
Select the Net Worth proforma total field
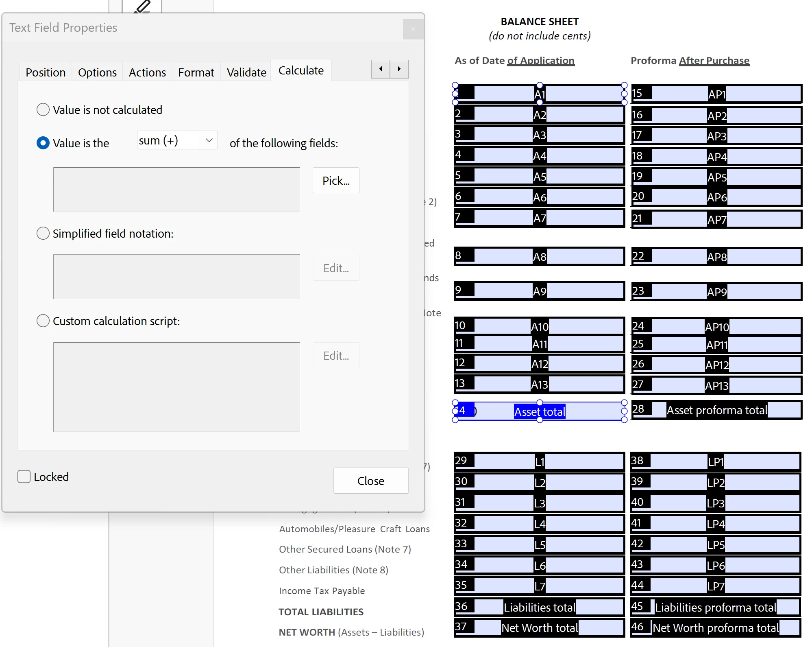coord(716,628)
